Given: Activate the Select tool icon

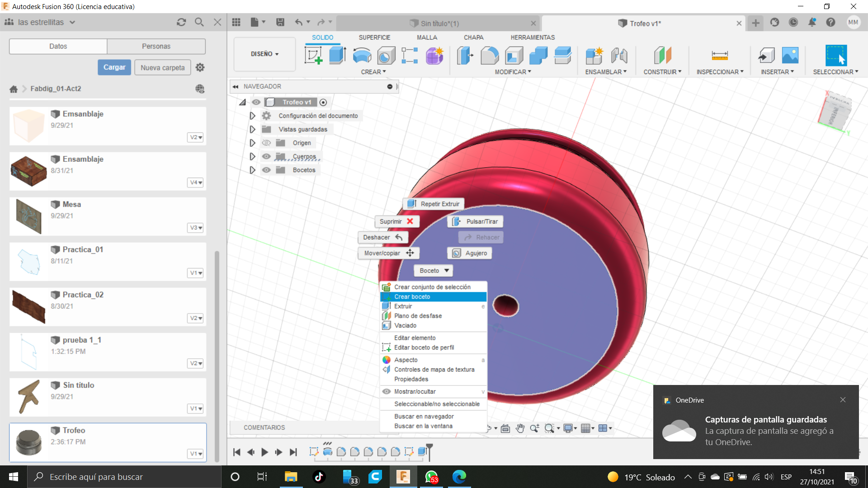Looking at the screenshot, I should tap(836, 56).
